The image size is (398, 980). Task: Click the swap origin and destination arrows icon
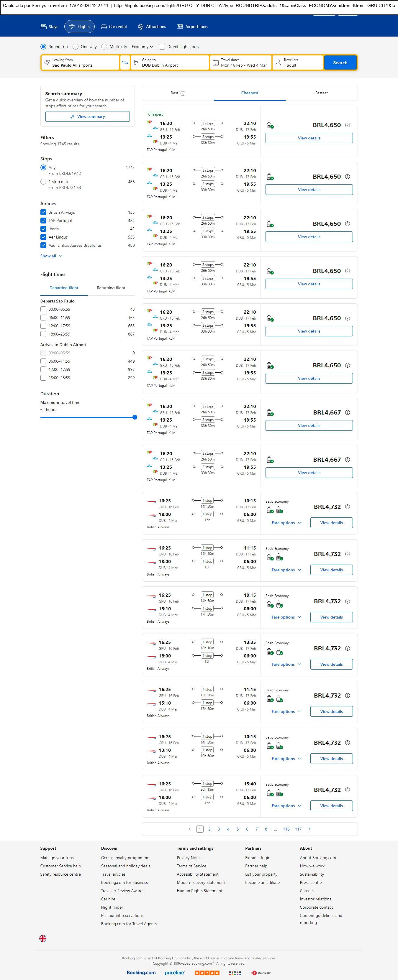click(x=125, y=63)
